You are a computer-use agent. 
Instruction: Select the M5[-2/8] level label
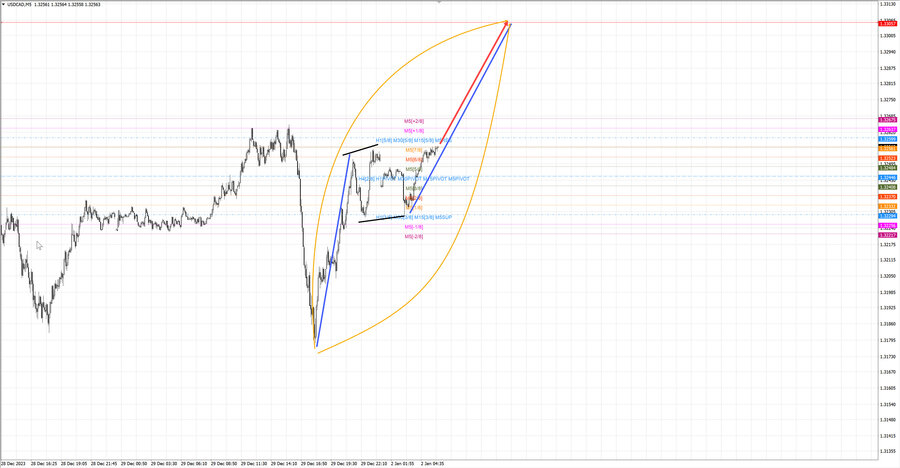[414, 236]
